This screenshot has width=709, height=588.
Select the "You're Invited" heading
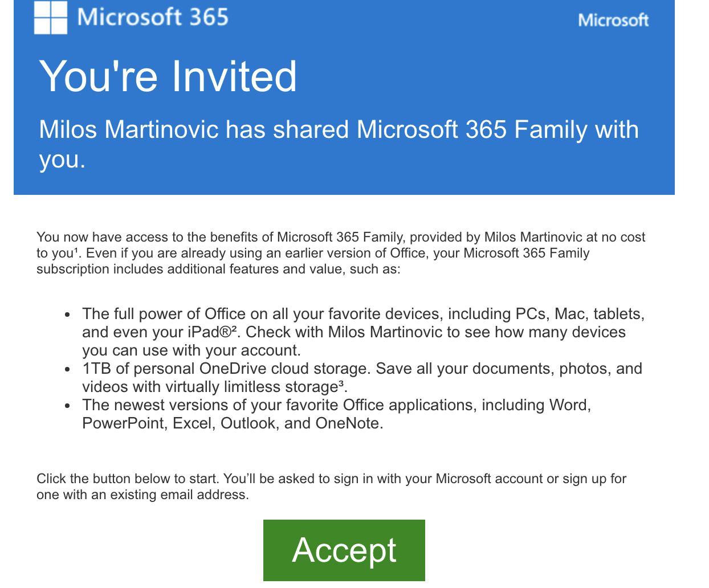click(x=168, y=76)
